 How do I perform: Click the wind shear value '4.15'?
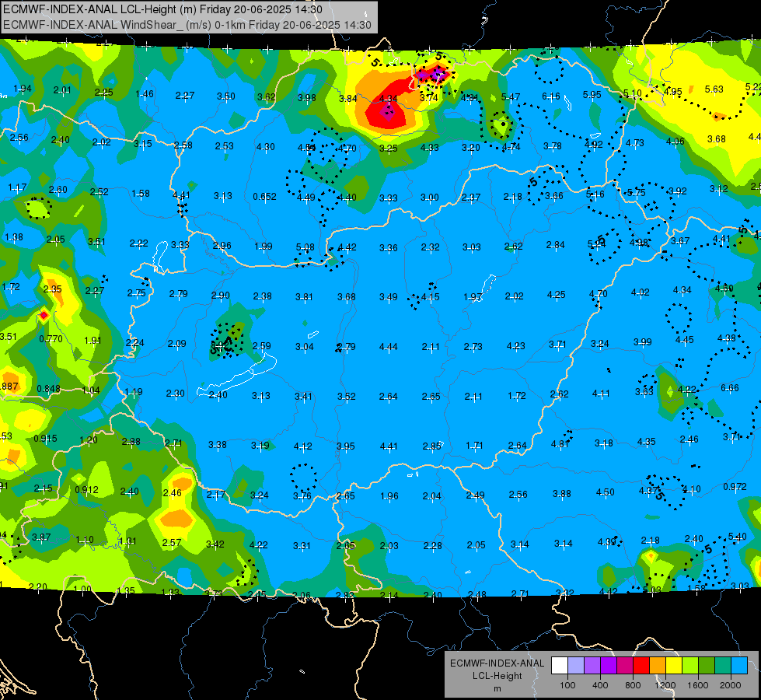430,297
